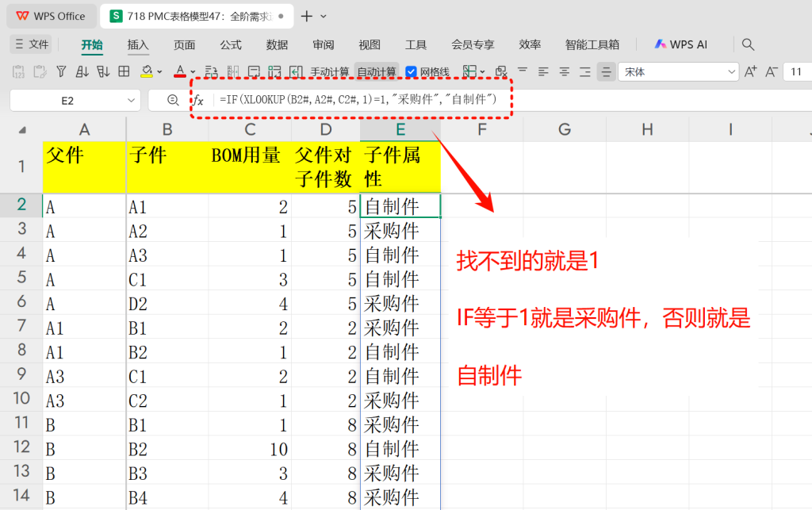The height and width of the screenshot is (510, 812).
Task: Open the 会员专享 tab
Action: point(473,44)
